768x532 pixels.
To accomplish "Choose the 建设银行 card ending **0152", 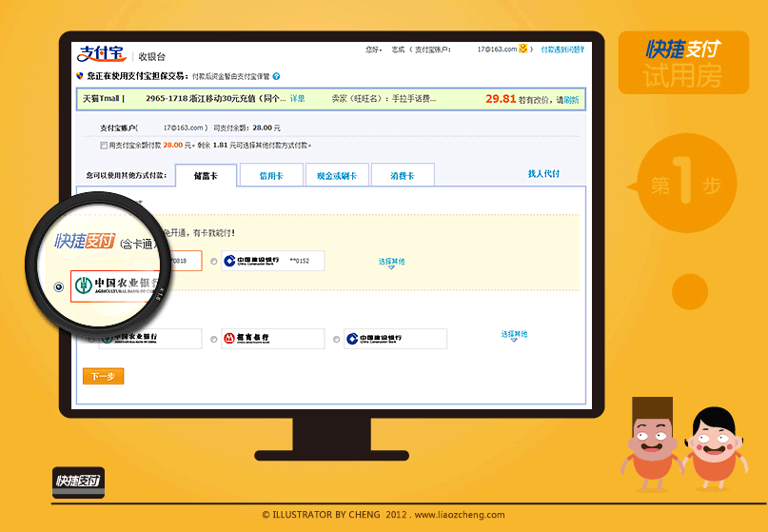I will coord(273,261).
